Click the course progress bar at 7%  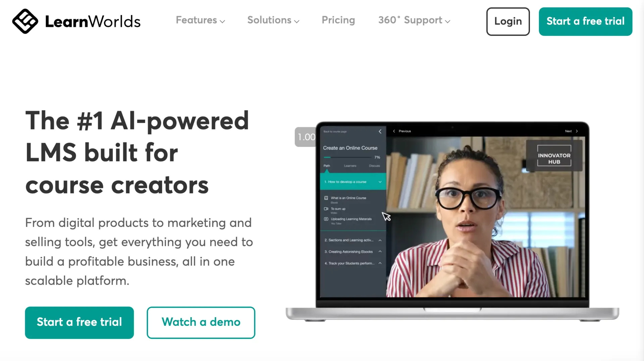pyautogui.click(x=347, y=157)
